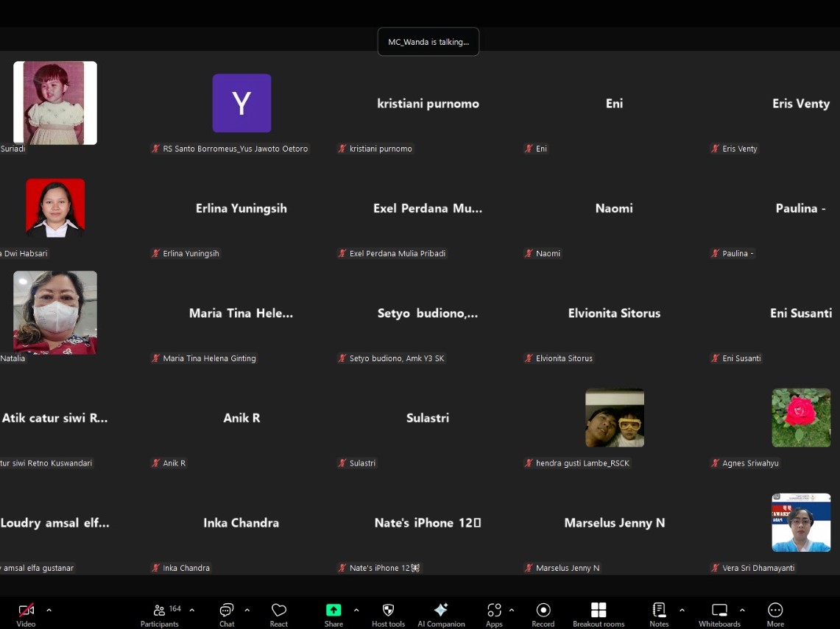Expand the arrow beside Share
The image size is (840, 629).
click(356, 610)
